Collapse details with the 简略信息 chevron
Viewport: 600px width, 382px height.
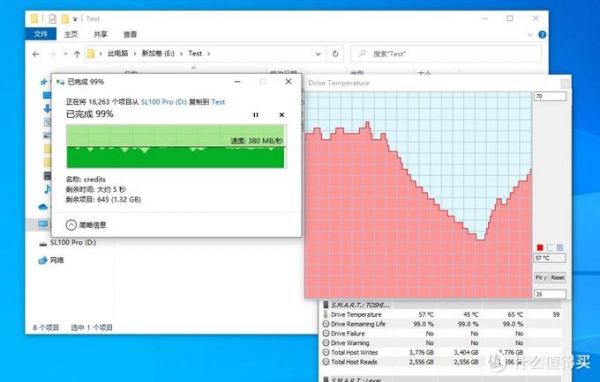click(71, 225)
